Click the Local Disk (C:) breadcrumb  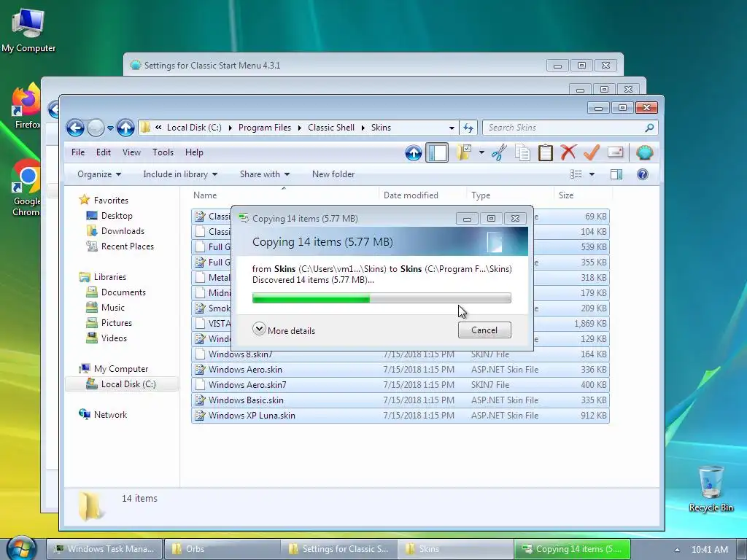[194, 128]
